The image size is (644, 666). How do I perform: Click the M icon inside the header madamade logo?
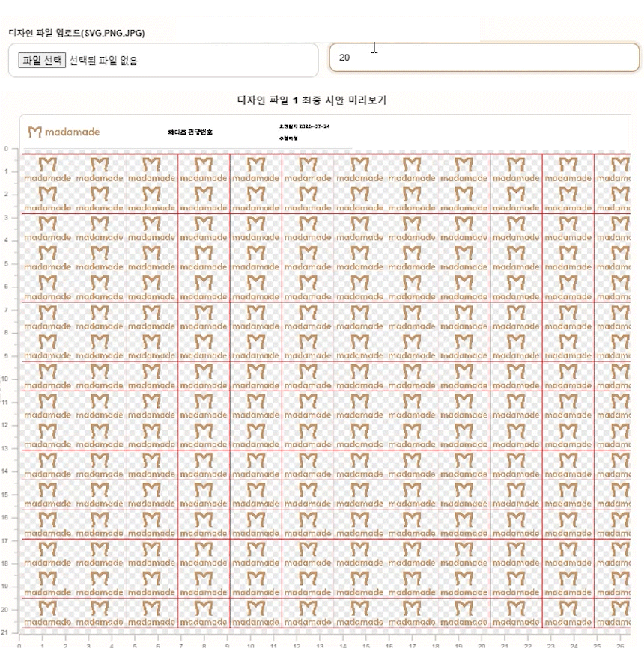(35, 132)
